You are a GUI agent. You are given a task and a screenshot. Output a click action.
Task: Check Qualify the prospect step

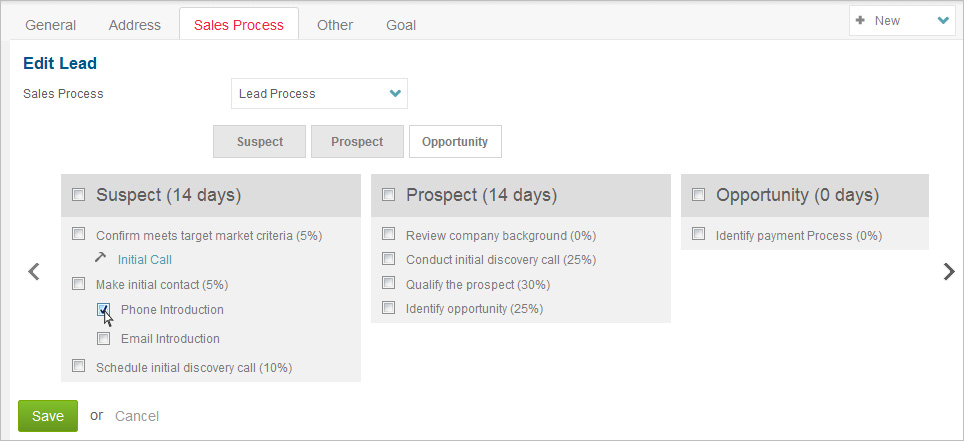point(389,284)
